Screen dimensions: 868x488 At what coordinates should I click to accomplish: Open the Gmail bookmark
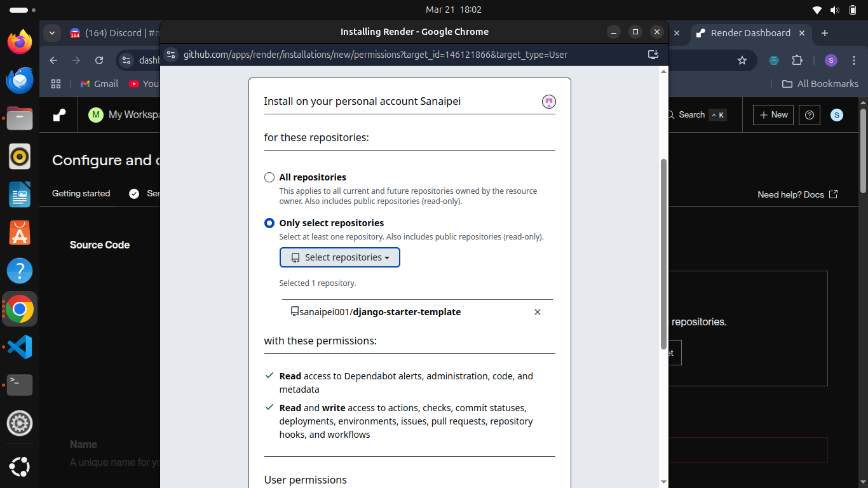tap(99, 84)
